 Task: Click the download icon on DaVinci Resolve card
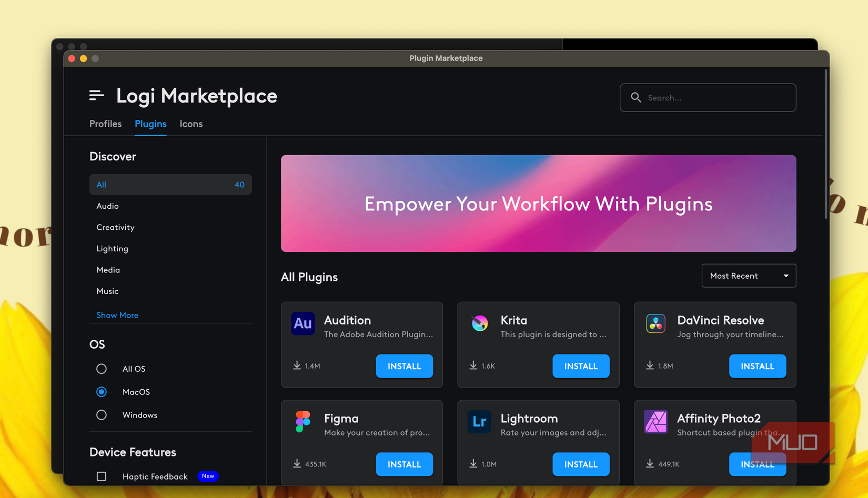coord(650,365)
